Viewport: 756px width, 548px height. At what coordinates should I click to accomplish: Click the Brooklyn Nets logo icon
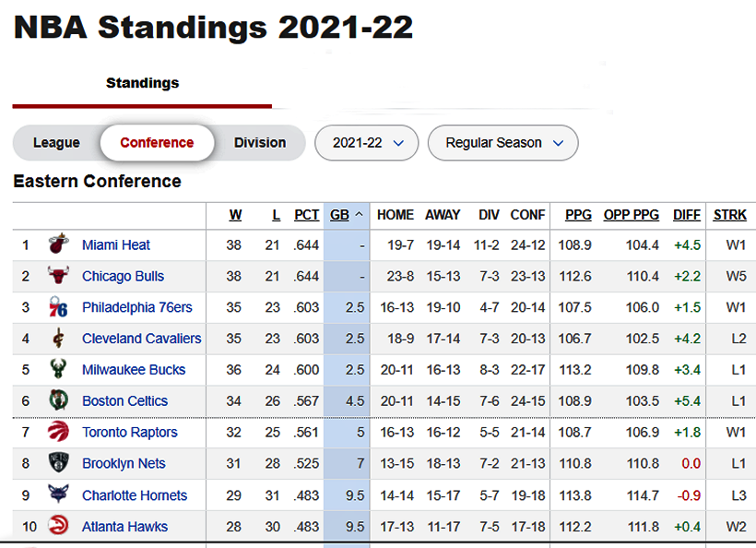coord(59,464)
